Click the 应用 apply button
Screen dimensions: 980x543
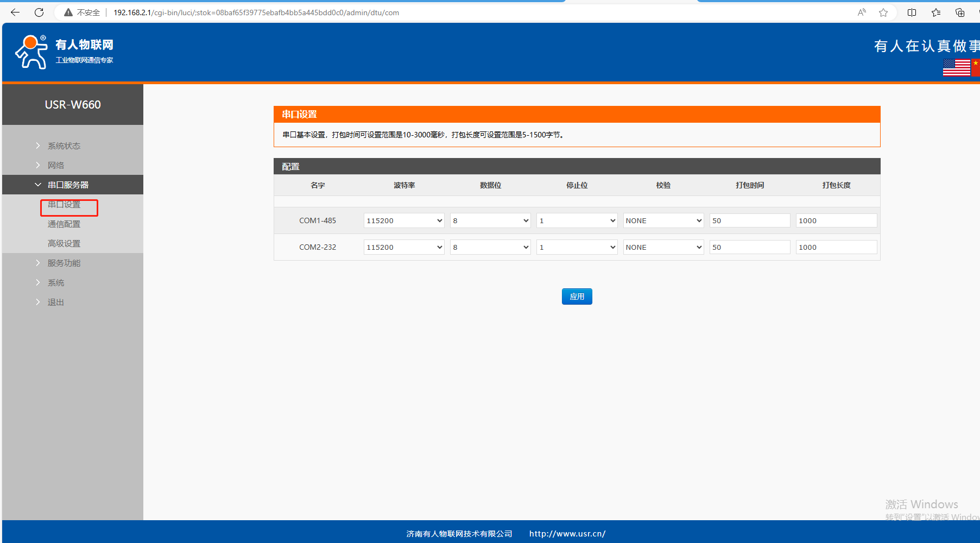(x=577, y=296)
